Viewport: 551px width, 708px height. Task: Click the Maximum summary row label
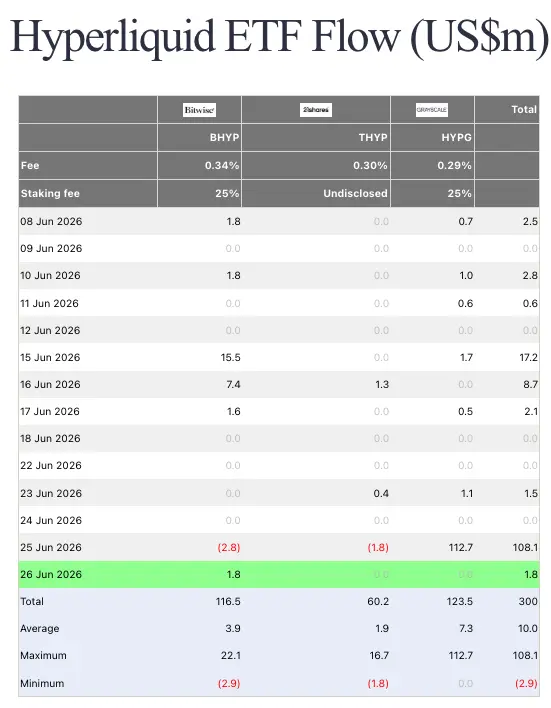tap(43, 655)
